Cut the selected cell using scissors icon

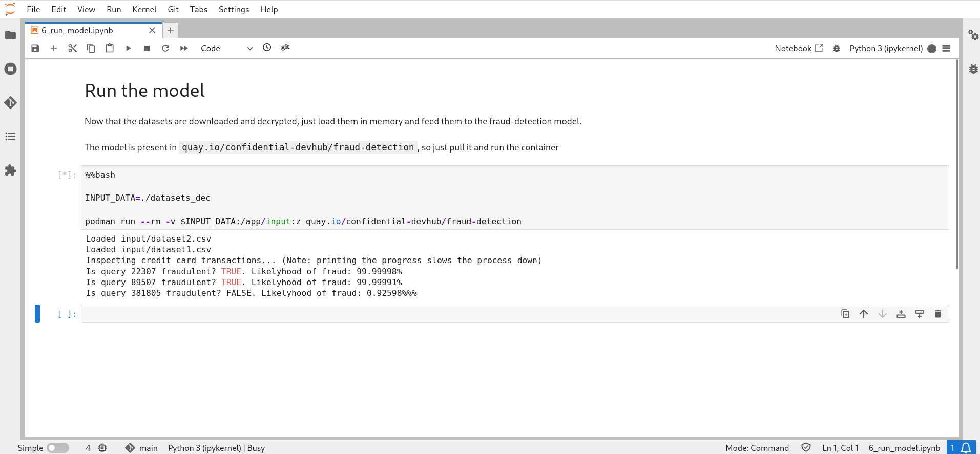[72, 48]
